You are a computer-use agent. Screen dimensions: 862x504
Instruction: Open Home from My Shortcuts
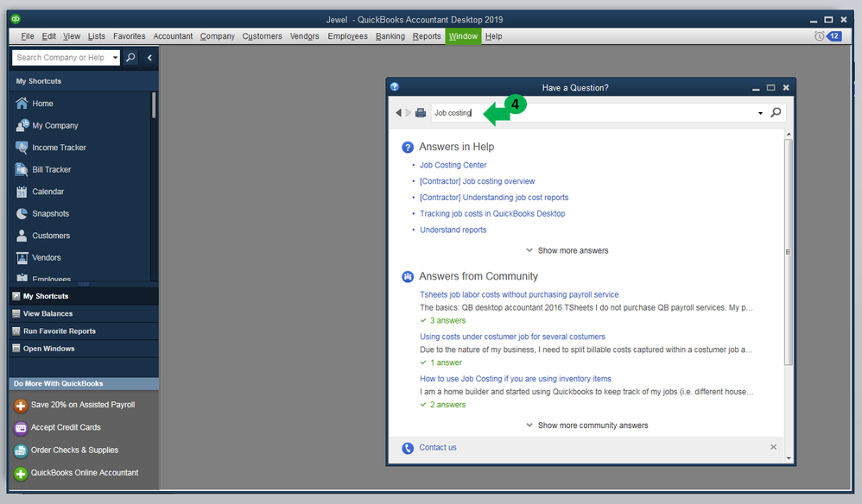pos(42,104)
